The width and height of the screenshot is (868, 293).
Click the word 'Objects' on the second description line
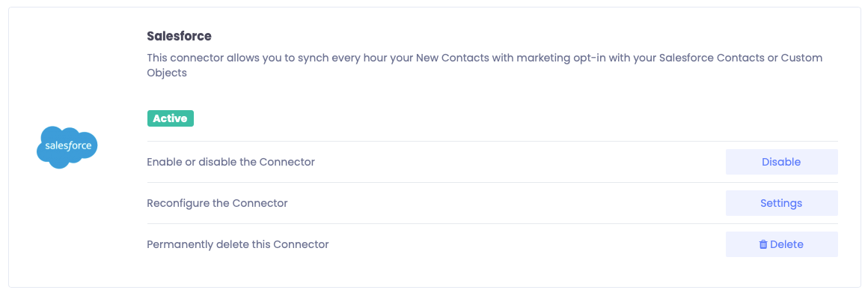pos(167,73)
